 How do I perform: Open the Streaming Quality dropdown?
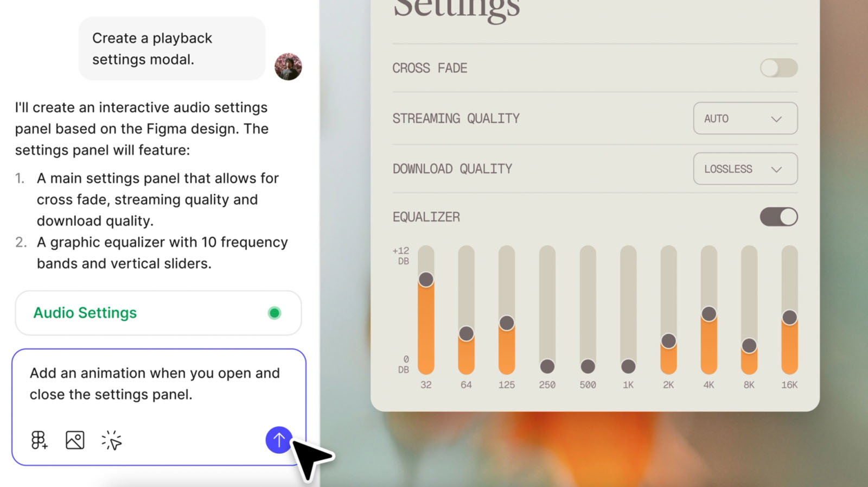[x=745, y=118]
